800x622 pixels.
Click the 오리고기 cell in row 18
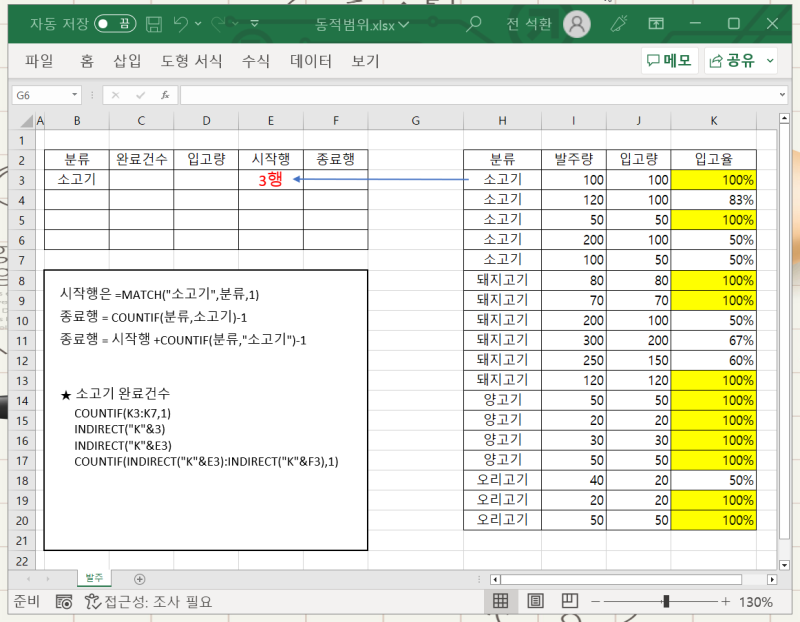(x=502, y=480)
